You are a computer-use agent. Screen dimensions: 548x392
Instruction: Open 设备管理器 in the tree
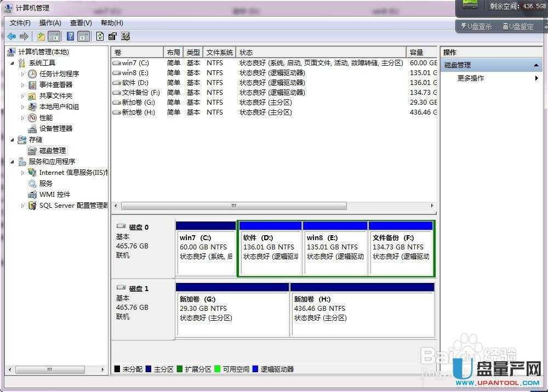tap(55, 128)
